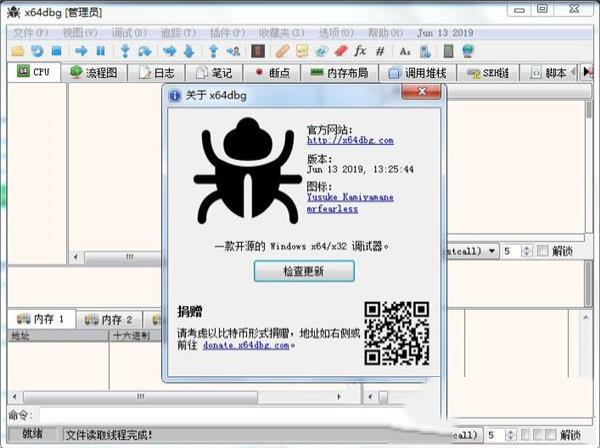Screen dimensions: 600x448
Task: Select the 内存 2 dump tab
Action: tap(109, 319)
